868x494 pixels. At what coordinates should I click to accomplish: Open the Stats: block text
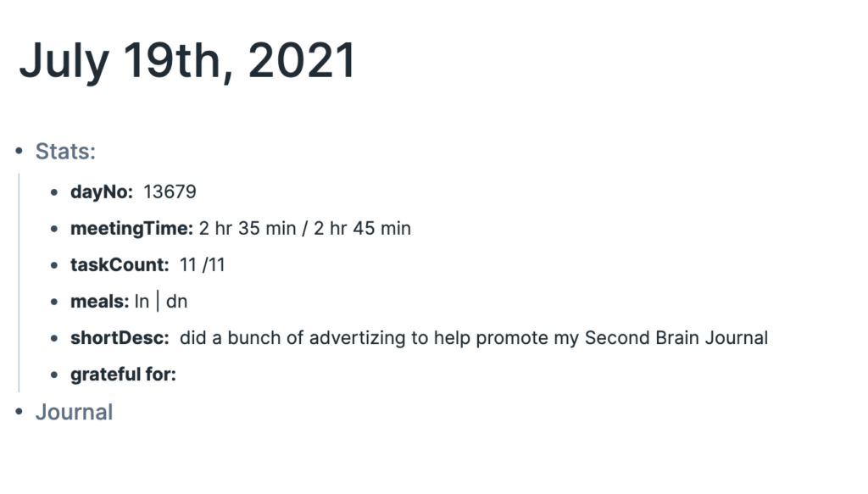[x=65, y=151]
